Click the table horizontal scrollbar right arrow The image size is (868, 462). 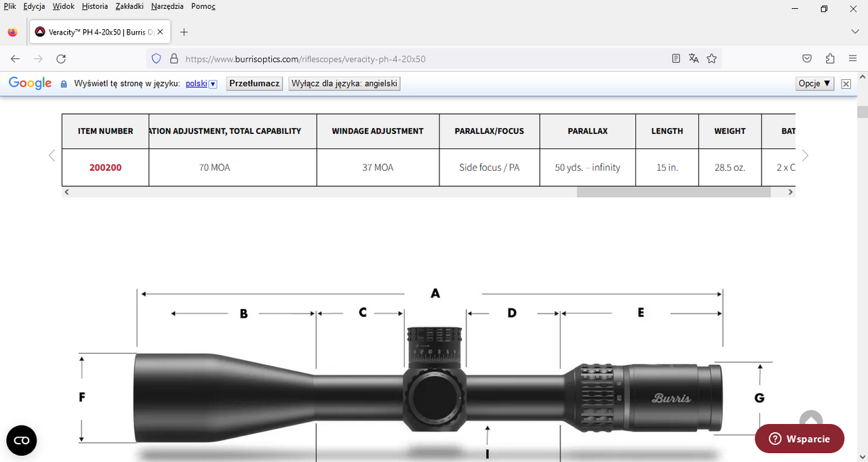(x=791, y=192)
